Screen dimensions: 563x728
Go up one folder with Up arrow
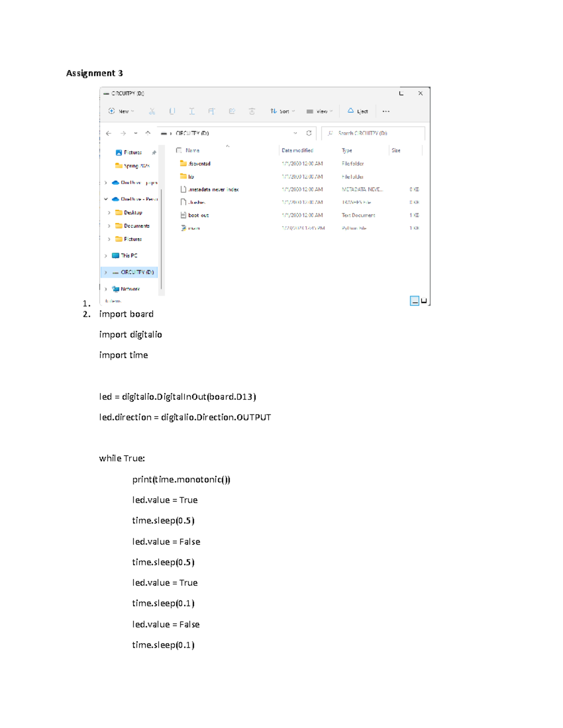[148, 133]
